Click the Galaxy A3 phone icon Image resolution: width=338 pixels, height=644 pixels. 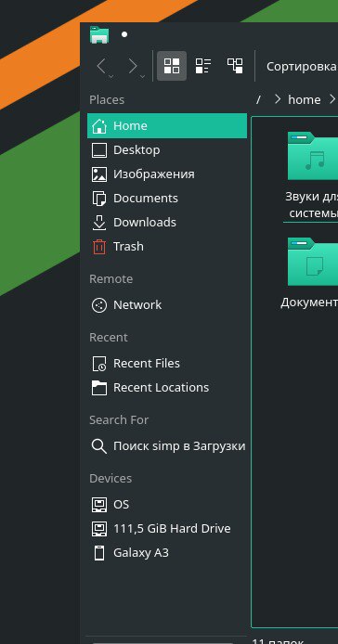[99, 553]
